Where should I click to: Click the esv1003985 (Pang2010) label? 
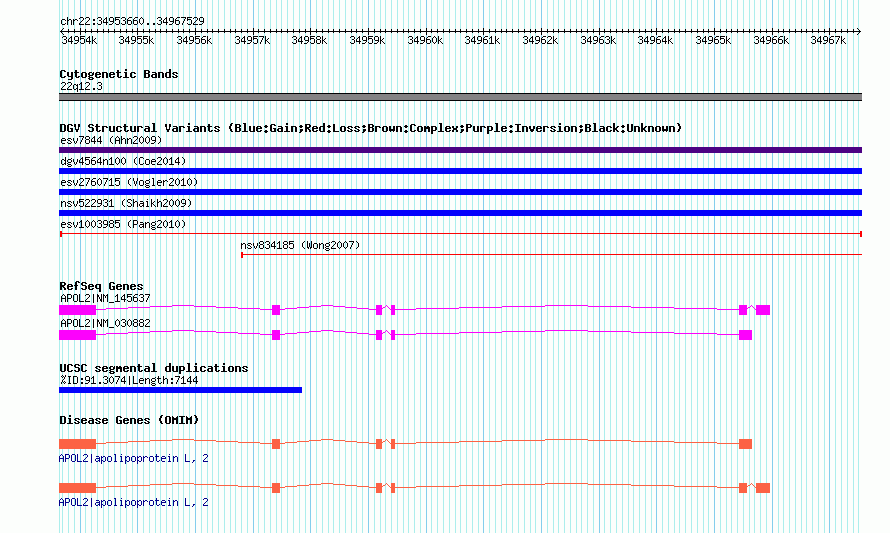123,224
